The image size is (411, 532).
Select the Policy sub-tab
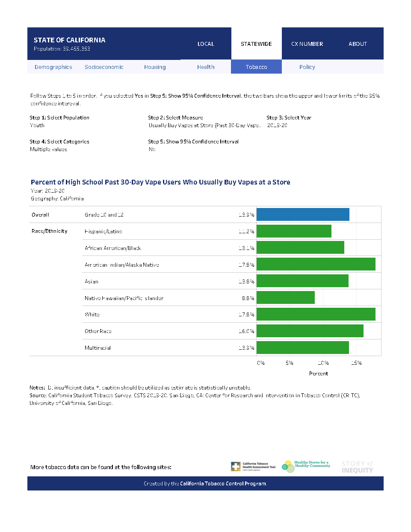tap(307, 67)
